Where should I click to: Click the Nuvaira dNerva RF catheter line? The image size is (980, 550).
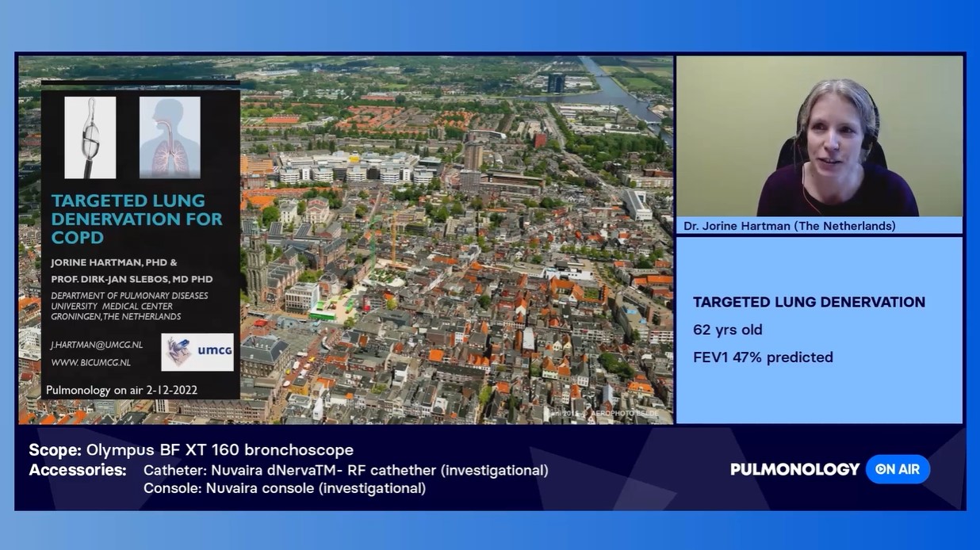click(x=346, y=470)
